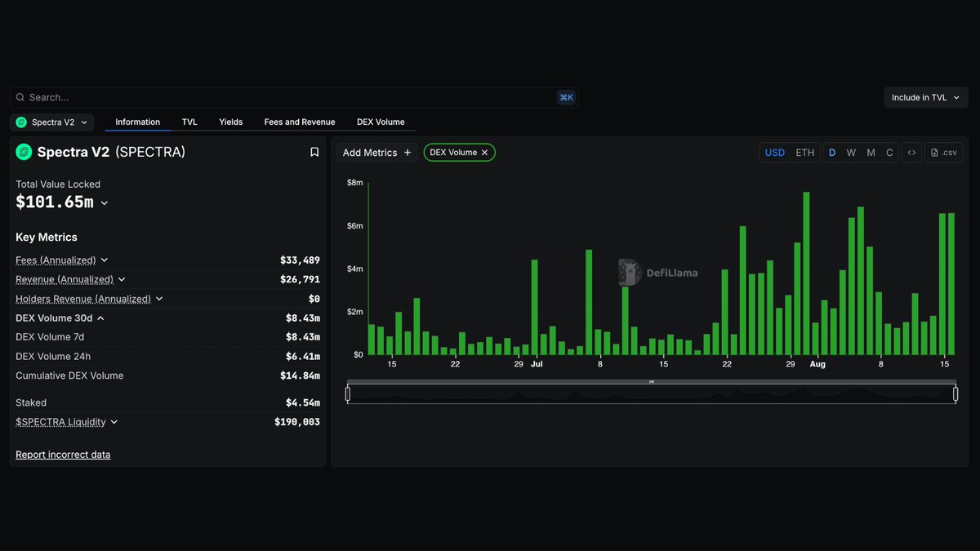This screenshot has height=551, width=980.
Task: Open the embed code icon
Action: point(911,153)
